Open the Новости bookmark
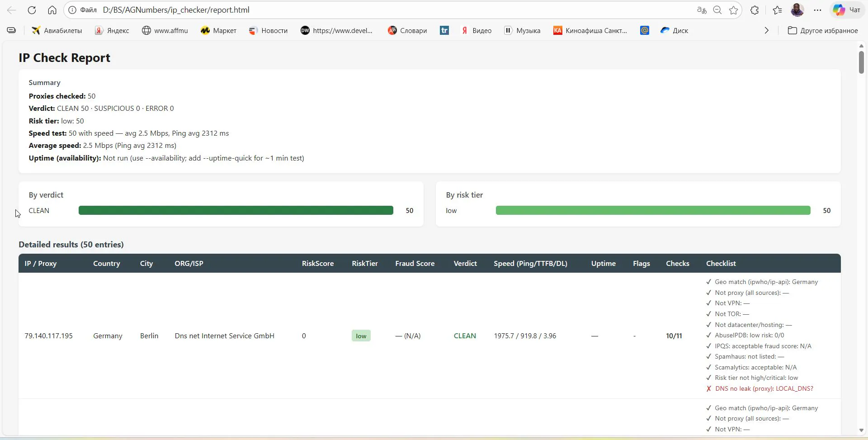The image size is (868, 440). [269, 30]
